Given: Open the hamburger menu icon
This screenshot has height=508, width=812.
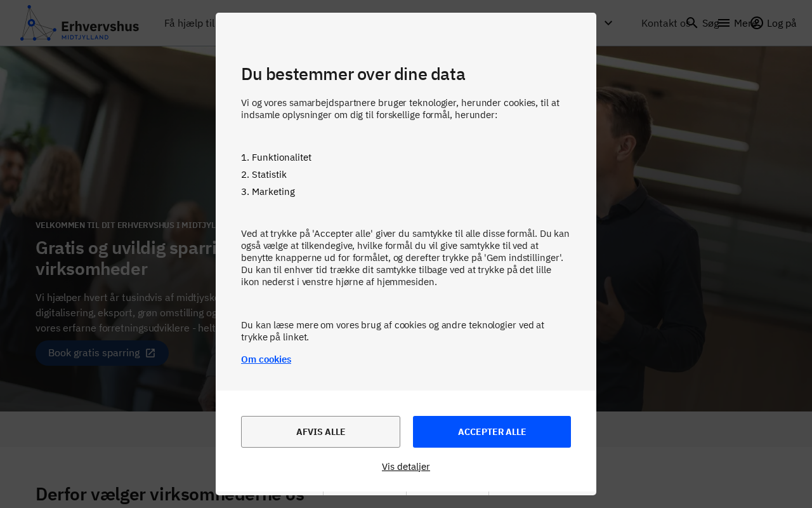Looking at the screenshot, I should tap(724, 23).
